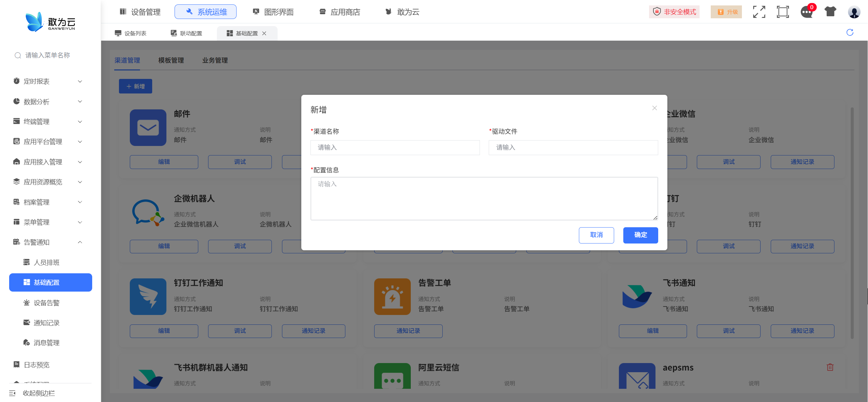Click the user avatar icon
Image resolution: width=868 pixels, height=402 pixels.
pos(854,12)
